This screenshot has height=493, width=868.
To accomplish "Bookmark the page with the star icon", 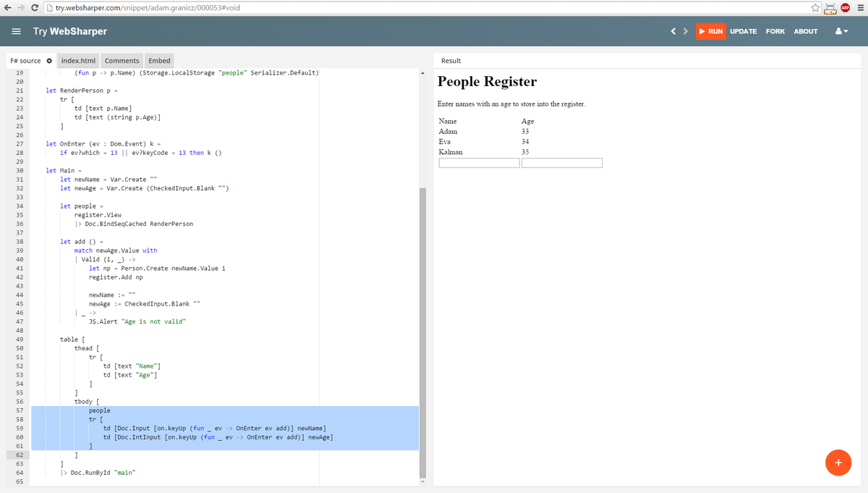I will click(815, 8).
